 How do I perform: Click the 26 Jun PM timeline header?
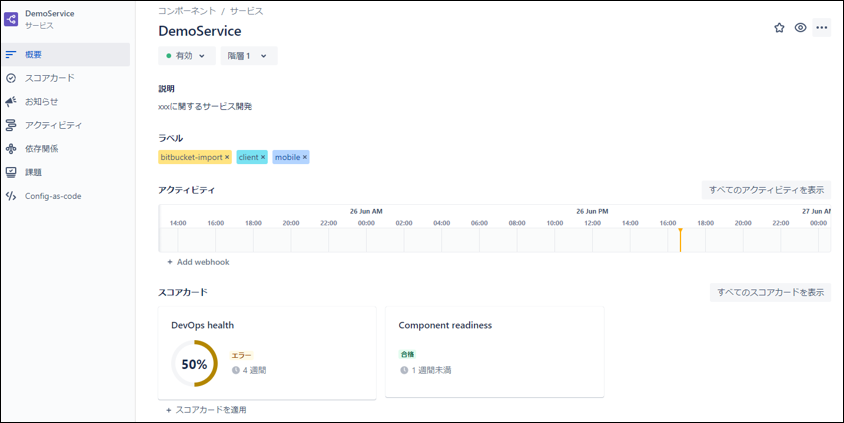592,212
